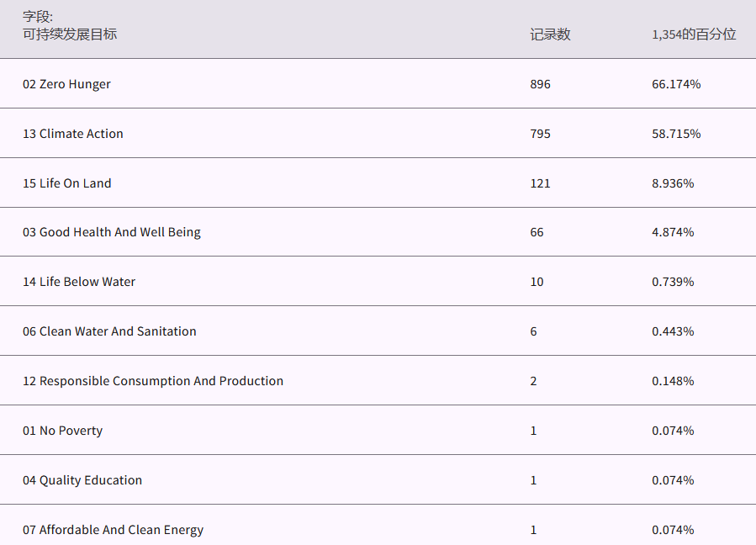Click the 66.174% percentage value
Image resolution: width=756 pixels, height=545 pixels.
pyautogui.click(x=676, y=84)
